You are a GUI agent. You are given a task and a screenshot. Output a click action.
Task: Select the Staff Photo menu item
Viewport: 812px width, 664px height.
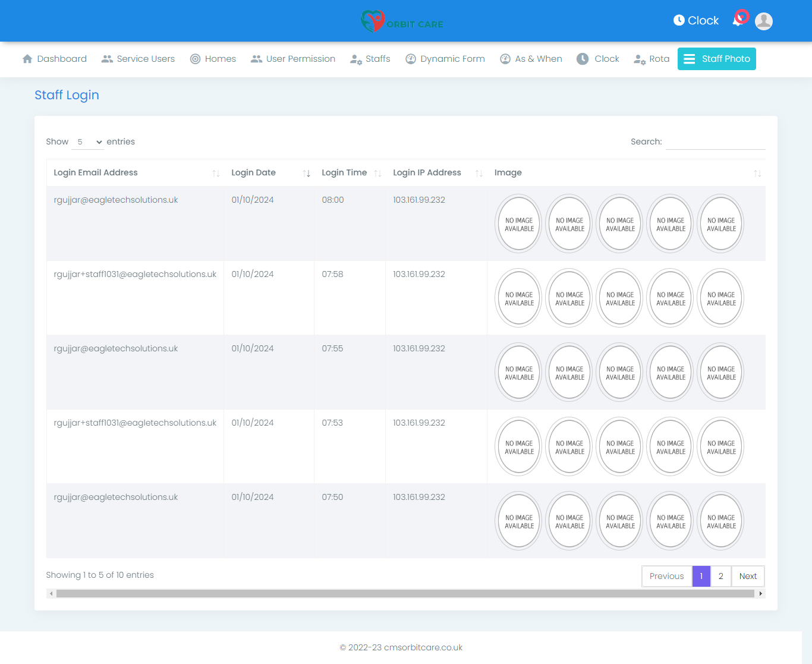coord(716,59)
